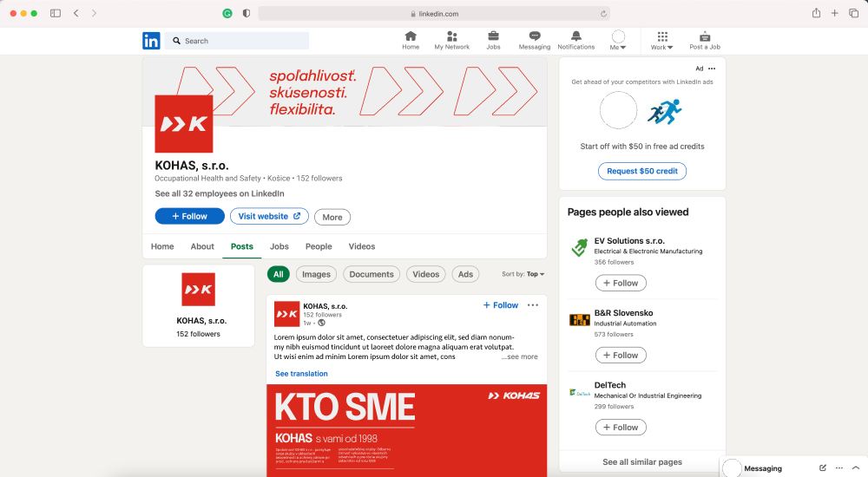Open Messaging bar options dots
Viewport: 868px width, 477px height.
839,468
